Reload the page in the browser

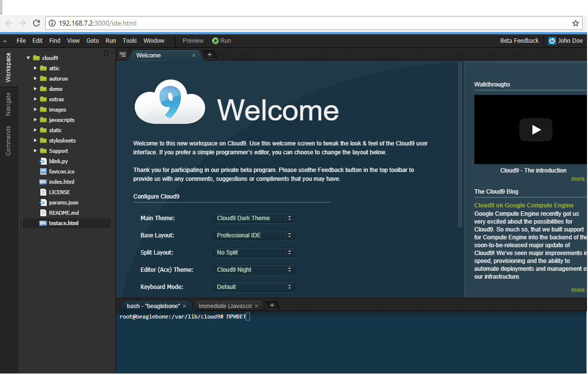point(36,23)
